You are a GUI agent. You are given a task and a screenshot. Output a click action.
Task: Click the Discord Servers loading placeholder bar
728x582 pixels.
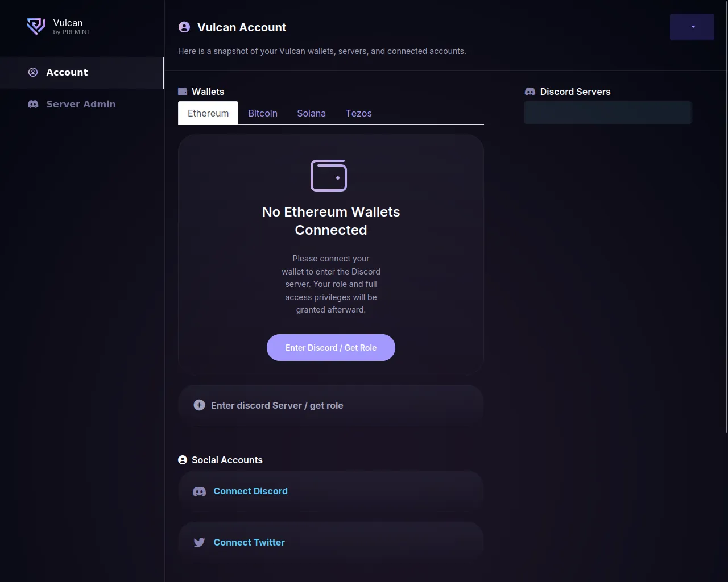(x=608, y=113)
